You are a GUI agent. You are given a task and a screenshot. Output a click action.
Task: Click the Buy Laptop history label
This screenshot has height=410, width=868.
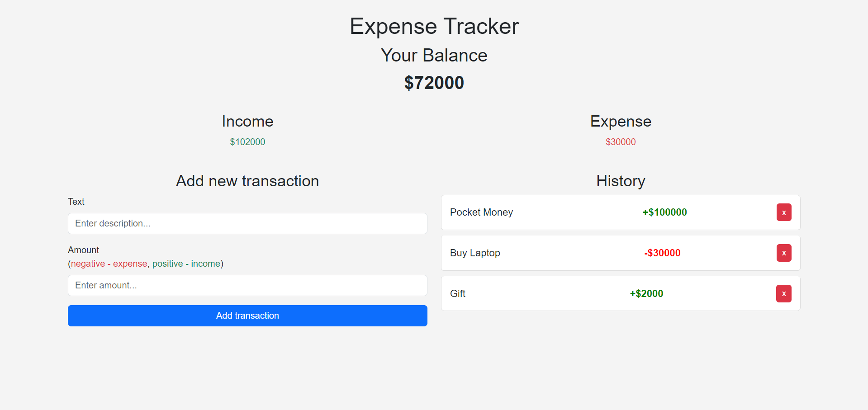click(x=475, y=253)
